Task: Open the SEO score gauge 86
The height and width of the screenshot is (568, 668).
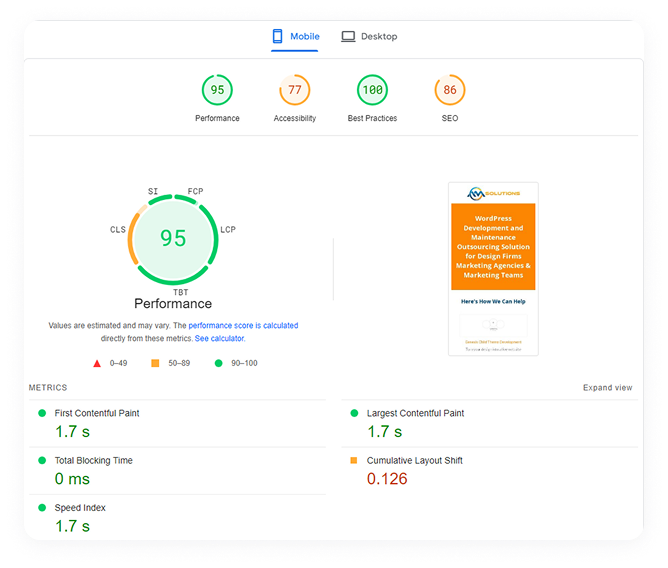Action: [x=450, y=90]
